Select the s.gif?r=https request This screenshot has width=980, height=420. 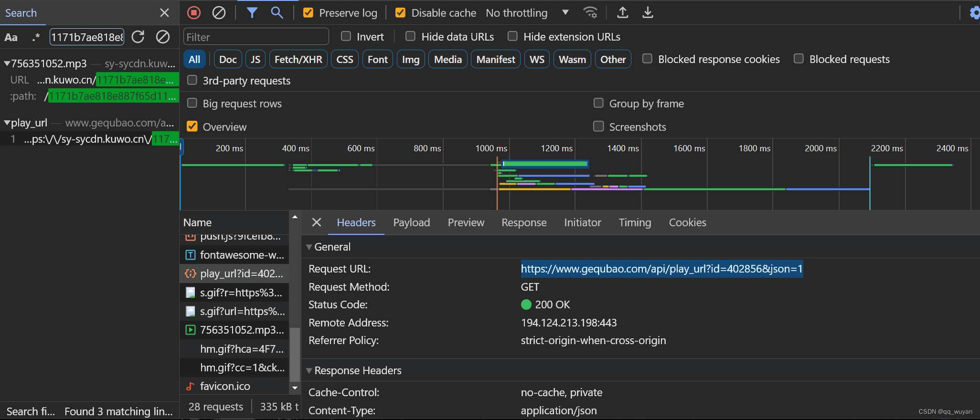[234, 293]
